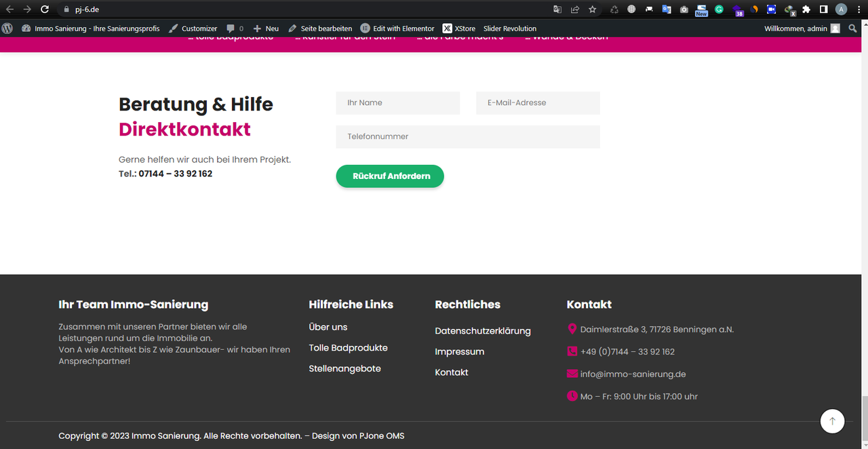This screenshot has height=449, width=868.
Task: Click the browser back arrow
Action: [9, 9]
